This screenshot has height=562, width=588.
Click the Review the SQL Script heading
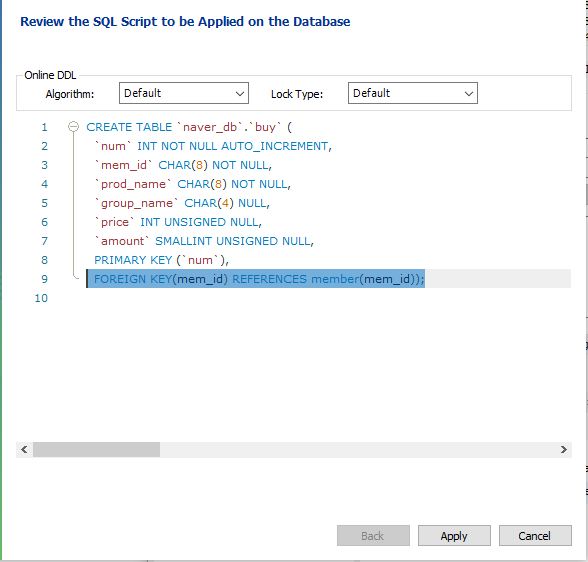[x=185, y=21]
